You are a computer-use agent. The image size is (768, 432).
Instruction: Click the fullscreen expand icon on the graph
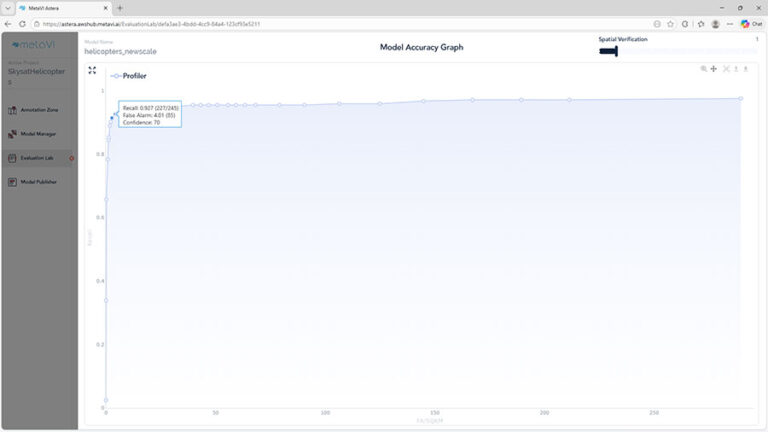pyautogui.click(x=92, y=71)
